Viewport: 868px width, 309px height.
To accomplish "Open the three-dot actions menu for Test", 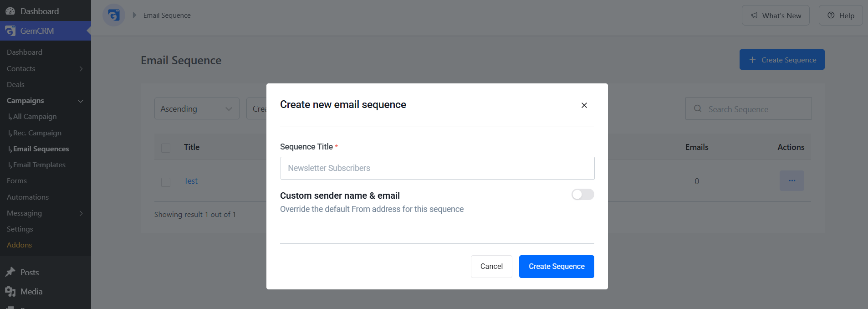I will click(792, 181).
